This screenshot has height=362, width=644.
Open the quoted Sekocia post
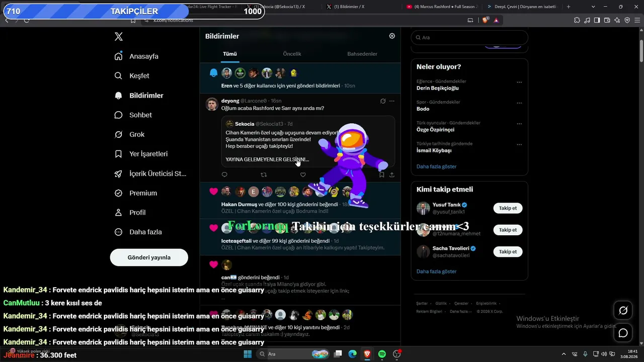(308, 142)
